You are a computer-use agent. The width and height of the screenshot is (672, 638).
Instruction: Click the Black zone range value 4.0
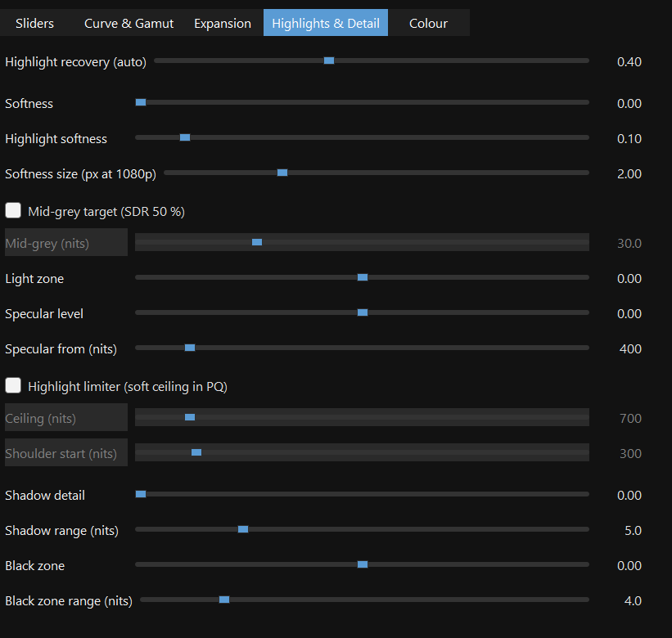point(633,600)
